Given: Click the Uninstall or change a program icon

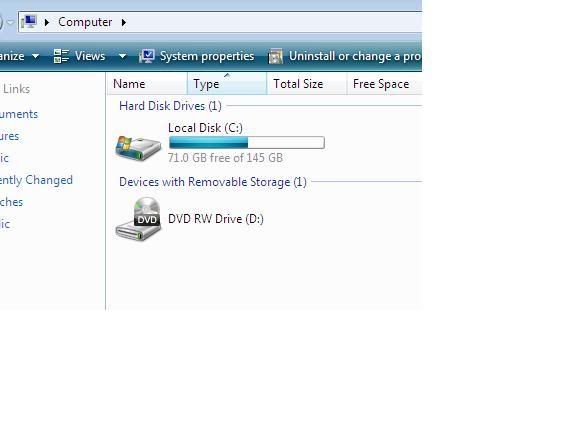Looking at the screenshot, I should [x=276, y=56].
